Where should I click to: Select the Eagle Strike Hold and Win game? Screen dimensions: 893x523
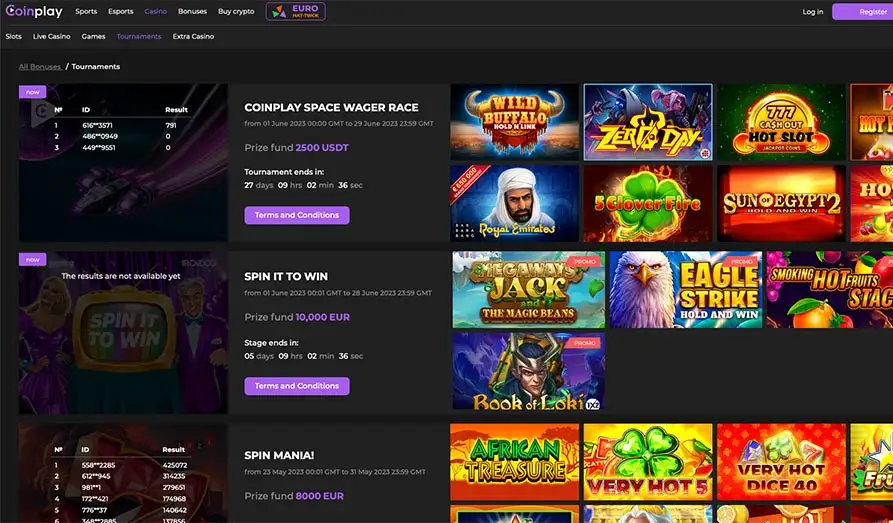click(685, 289)
